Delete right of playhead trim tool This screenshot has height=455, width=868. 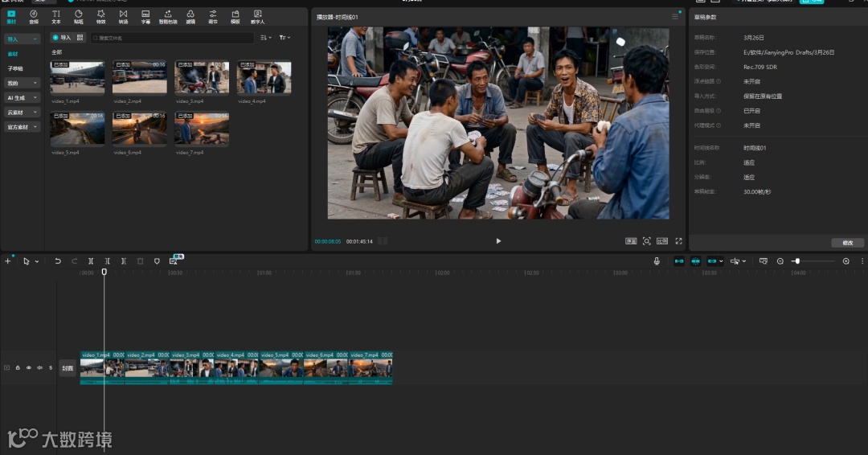point(124,261)
